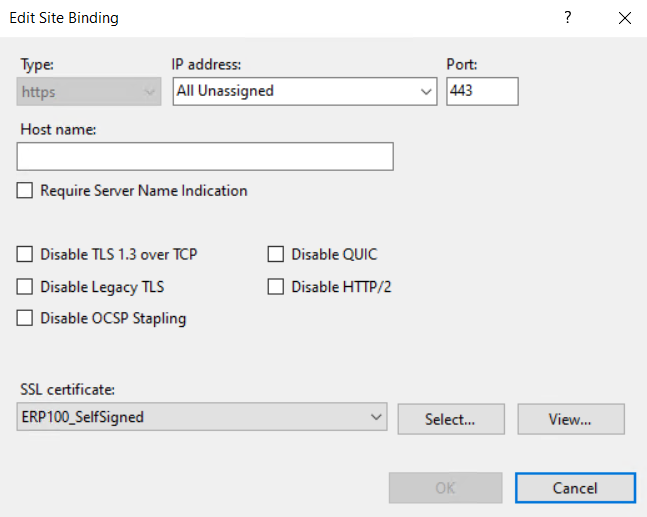
Task: Check Disable TLS 1.3 over TCP
Action: (x=25, y=255)
